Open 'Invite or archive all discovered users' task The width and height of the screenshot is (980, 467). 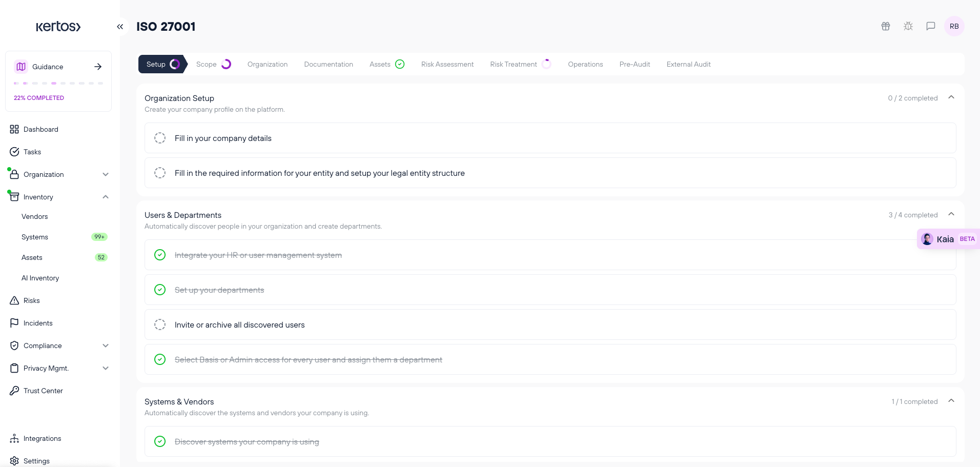point(550,324)
